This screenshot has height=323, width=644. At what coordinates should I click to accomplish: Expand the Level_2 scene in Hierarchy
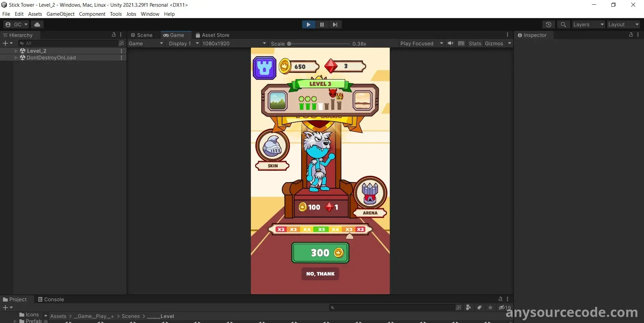coord(16,51)
